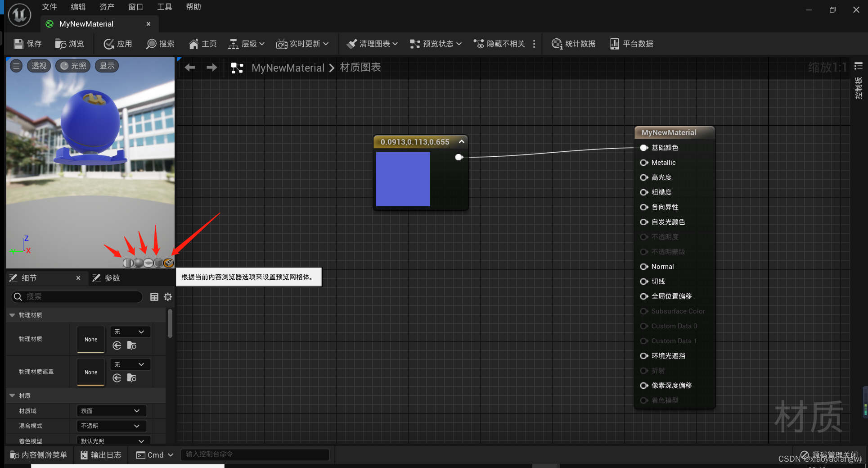The height and width of the screenshot is (468, 868).
Task: Collapse the 材质 category section
Action: pos(12,395)
